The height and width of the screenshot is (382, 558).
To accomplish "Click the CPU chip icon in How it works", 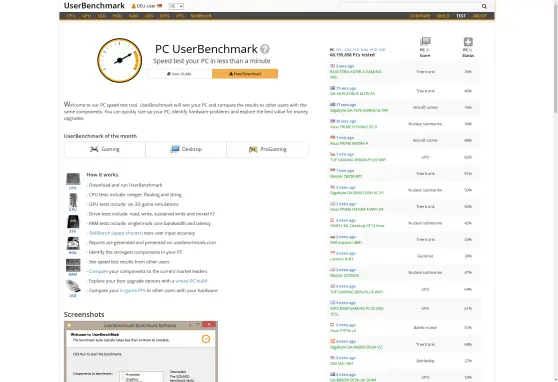I will pyautogui.click(x=73, y=179).
